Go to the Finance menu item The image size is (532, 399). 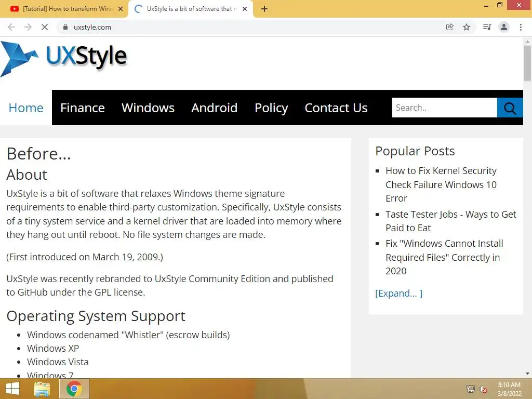click(x=83, y=108)
